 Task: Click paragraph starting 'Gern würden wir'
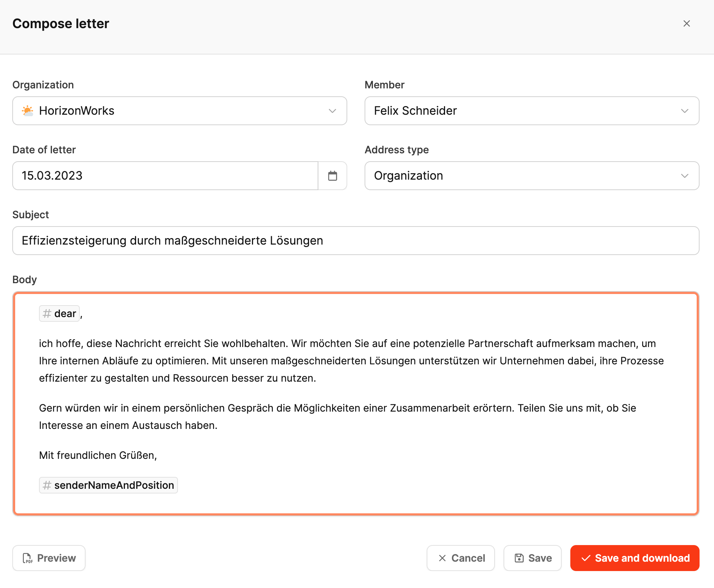[338, 417]
